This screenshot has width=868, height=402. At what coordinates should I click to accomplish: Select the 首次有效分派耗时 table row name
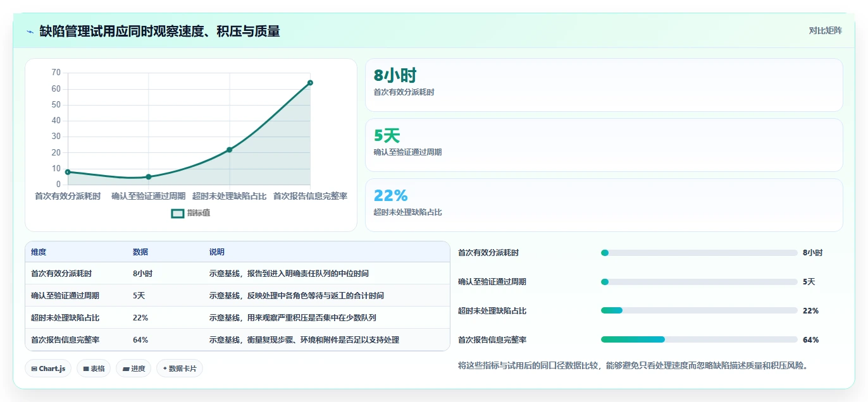click(x=61, y=274)
